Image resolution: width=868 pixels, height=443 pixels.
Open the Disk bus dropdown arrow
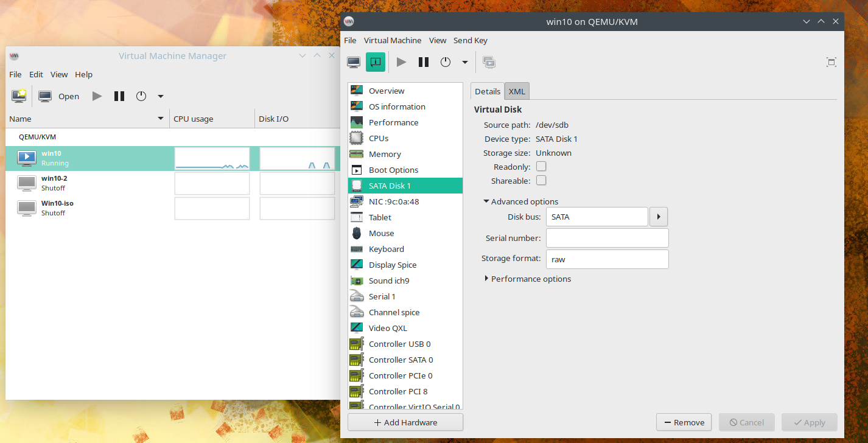click(x=659, y=217)
